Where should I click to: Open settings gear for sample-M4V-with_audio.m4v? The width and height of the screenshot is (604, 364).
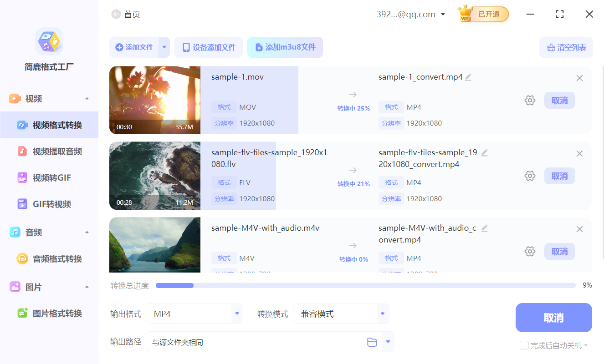(530, 252)
